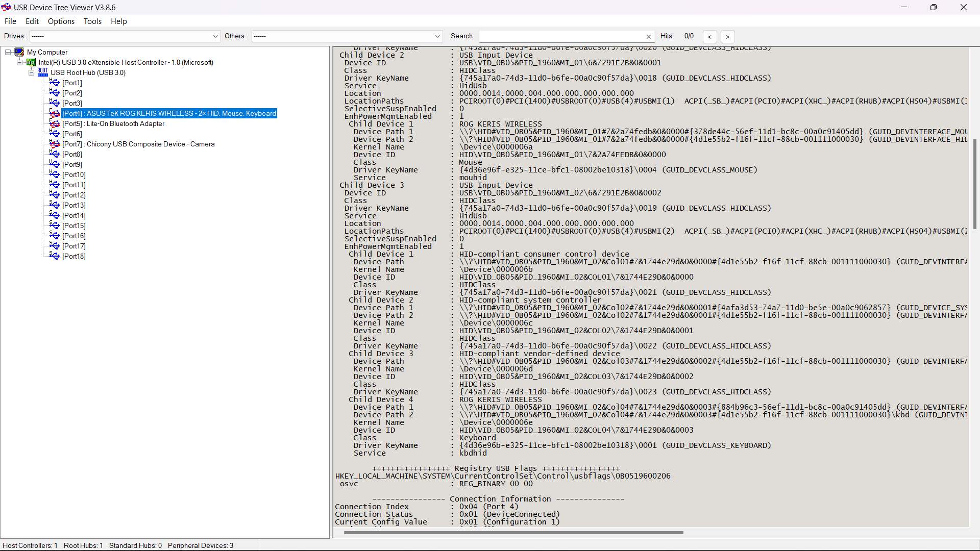Screen dimensions: 980x551
Task: Click the Port13 USB port icon
Action: coord(55,205)
